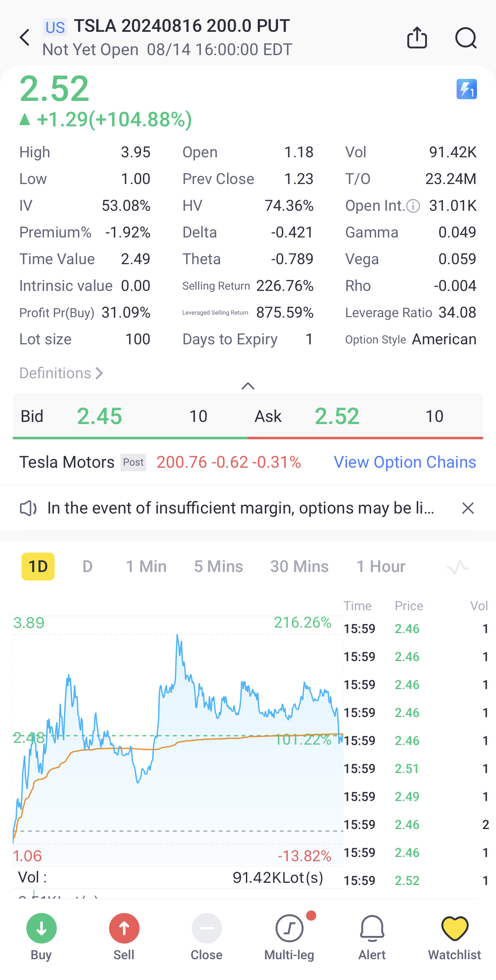The width and height of the screenshot is (496, 980).
Task: Switch to the 5 Mins tab
Action: (218, 567)
